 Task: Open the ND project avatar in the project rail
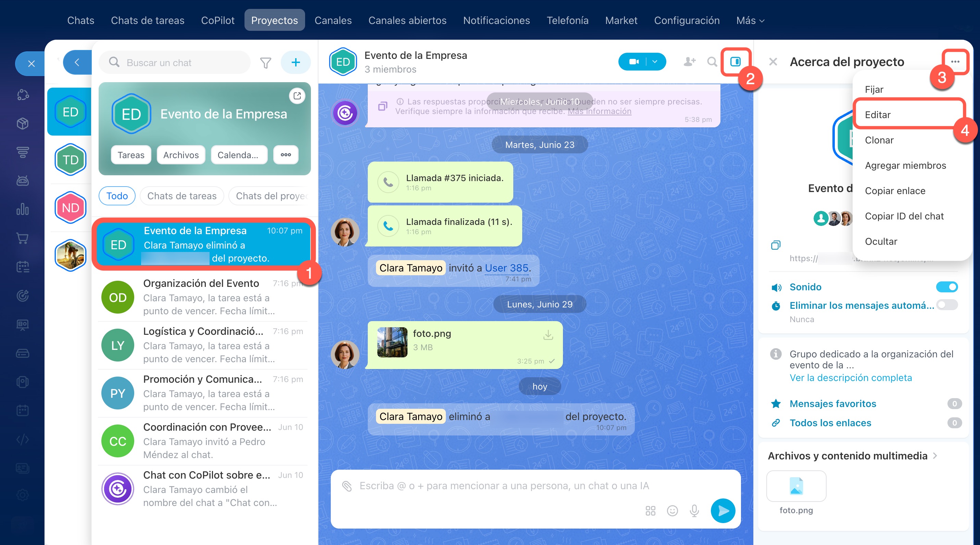point(71,207)
